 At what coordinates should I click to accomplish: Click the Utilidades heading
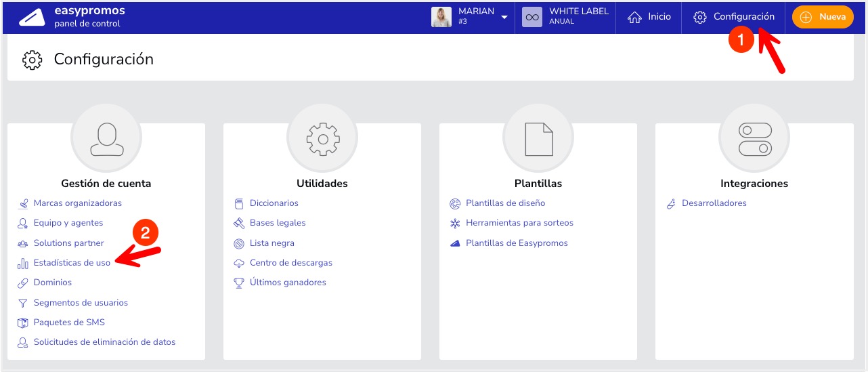(322, 184)
